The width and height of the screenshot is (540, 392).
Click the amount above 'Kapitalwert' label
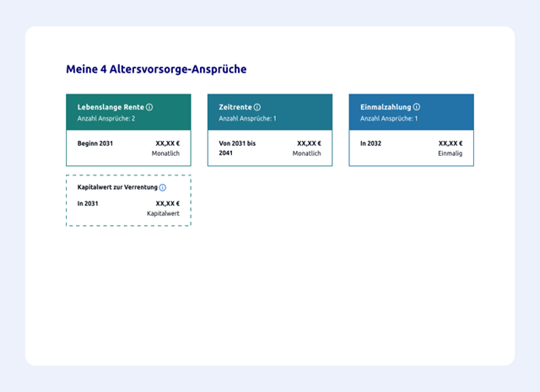(x=167, y=203)
